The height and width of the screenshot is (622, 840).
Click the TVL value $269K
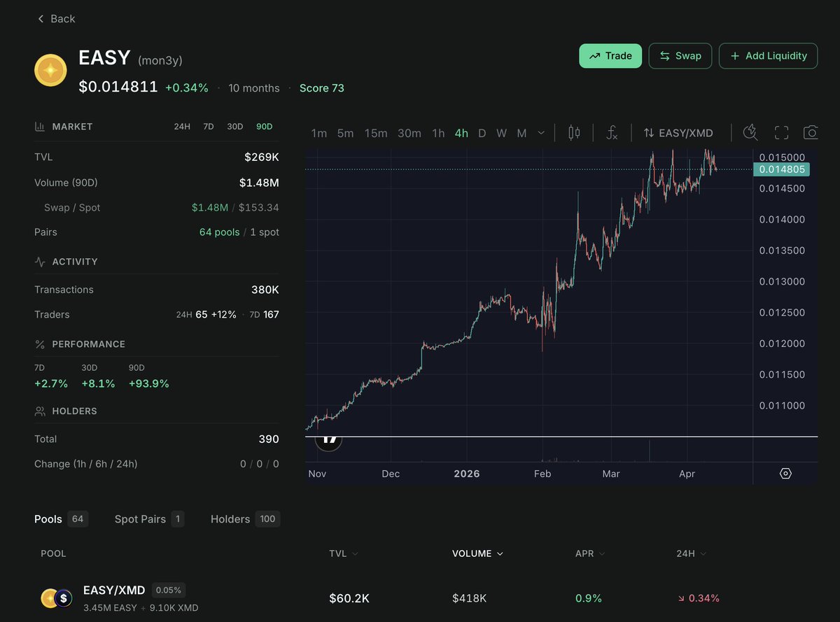tap(262, 157)
